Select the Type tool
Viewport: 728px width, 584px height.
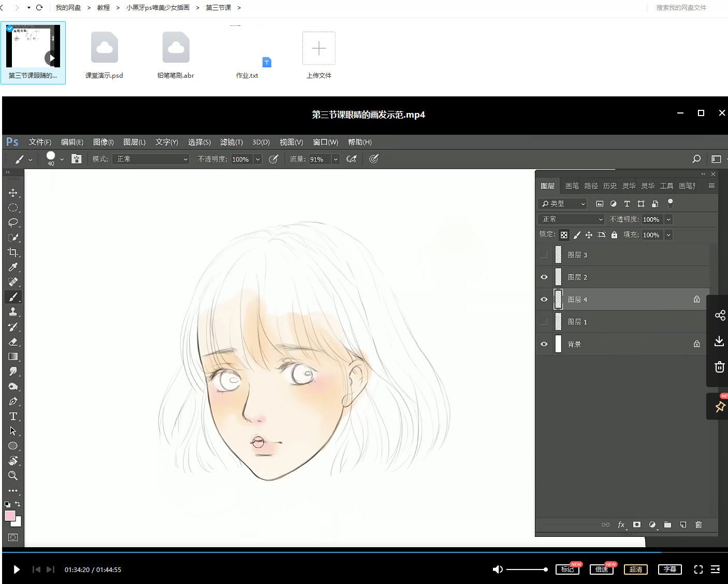(13, 416)
